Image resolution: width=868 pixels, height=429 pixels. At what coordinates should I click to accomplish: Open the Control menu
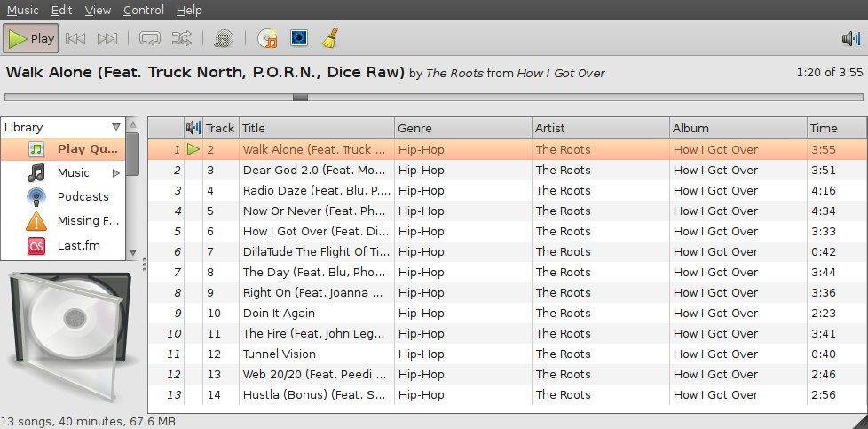coord(144,10)
